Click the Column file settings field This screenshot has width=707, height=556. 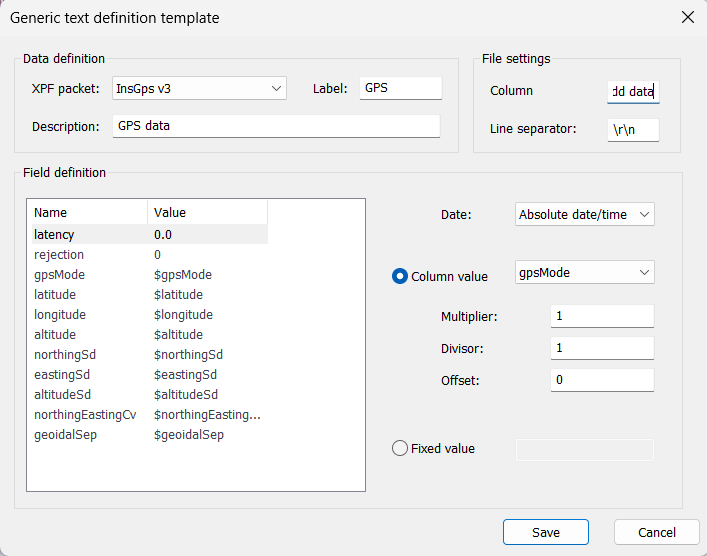click(x=633, y=92)
